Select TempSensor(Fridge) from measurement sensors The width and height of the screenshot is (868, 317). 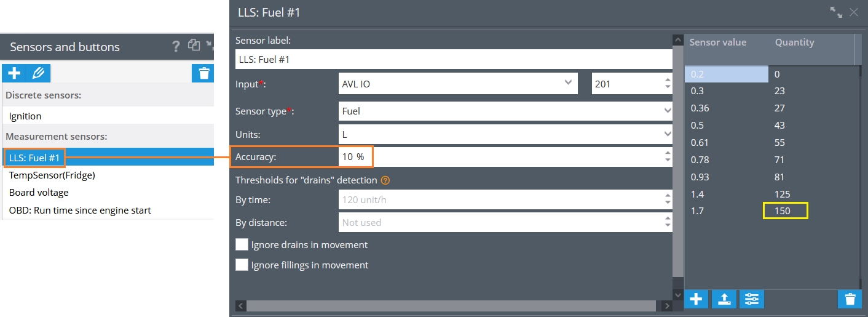[x=52, y=175]
